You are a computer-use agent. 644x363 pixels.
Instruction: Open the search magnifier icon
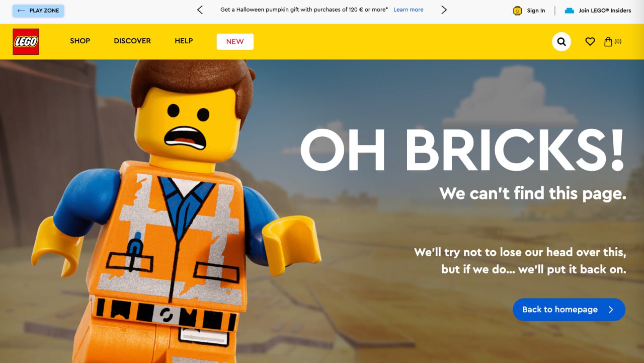tap(561, 42)
